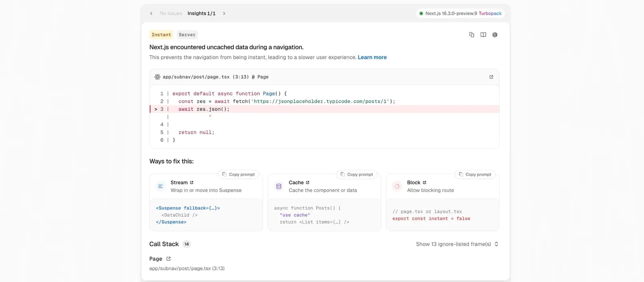Screen dimensions: 644x282
Task: Click the Suspense fallback code snippet
Action: click(x=188, y=215)
